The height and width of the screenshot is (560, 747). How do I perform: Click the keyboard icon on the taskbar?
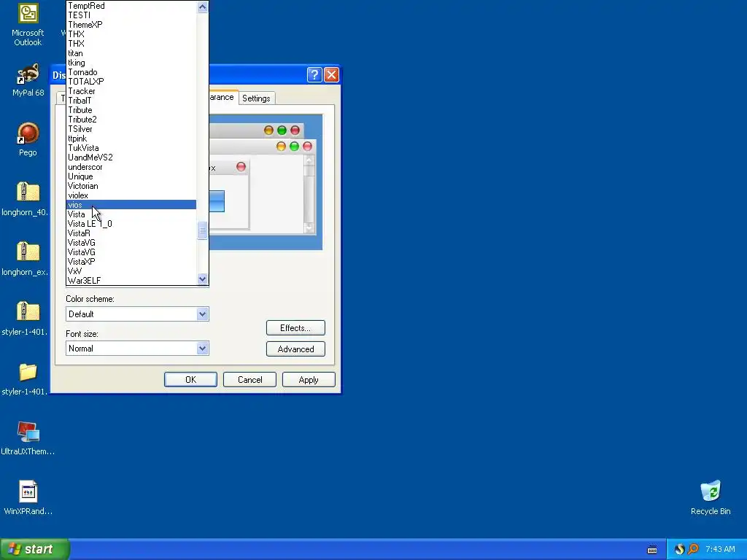point(652,550)
